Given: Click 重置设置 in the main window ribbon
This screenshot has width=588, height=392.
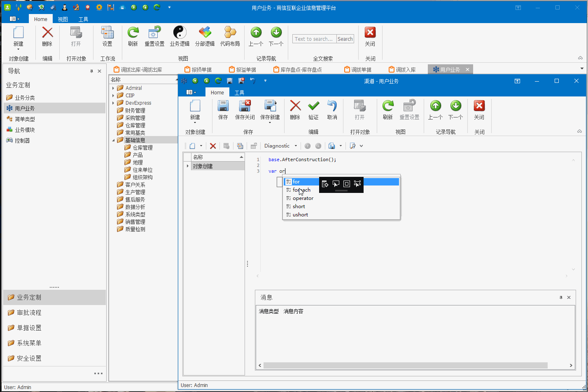Looking at the screenshot, I should 154,36.
